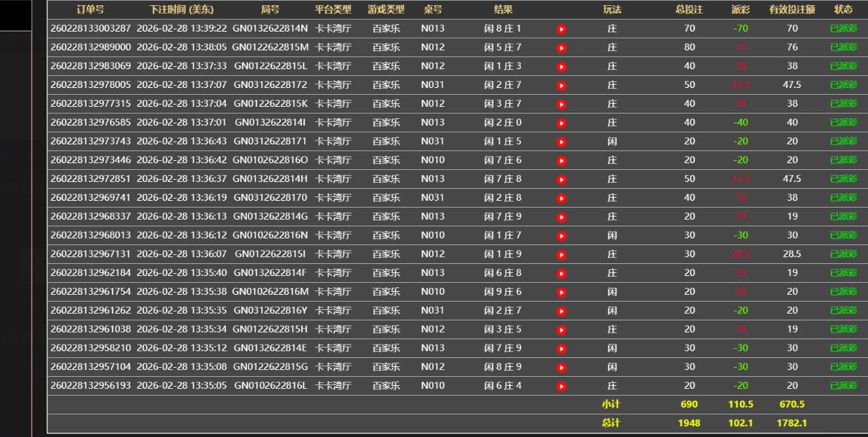The width and height of the screenshot is (868, 437).
Task: Play replay for round GN0122622815I
Action: pyautogui.click(x=561, y=255)
